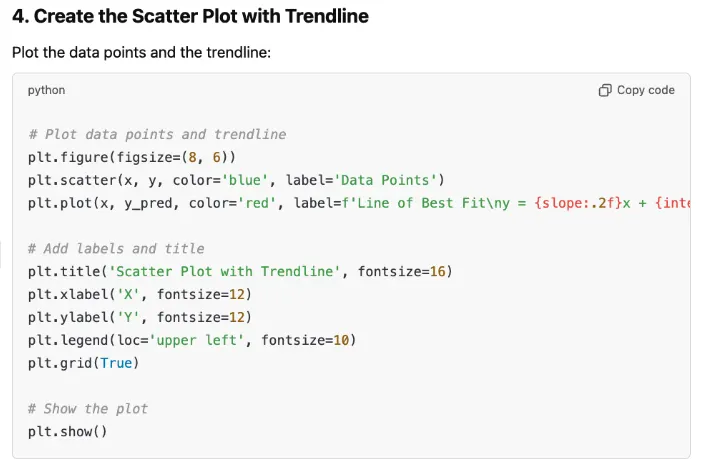Click the "Plot the data points" sentence
706x473 pixels.
tap(141, 52)
